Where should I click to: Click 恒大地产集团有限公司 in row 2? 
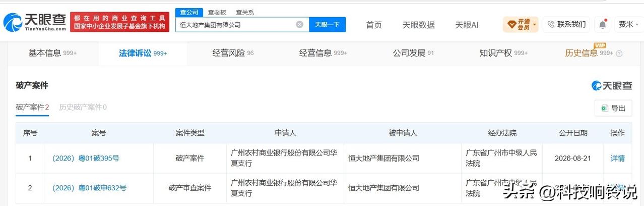pos(383,188)
